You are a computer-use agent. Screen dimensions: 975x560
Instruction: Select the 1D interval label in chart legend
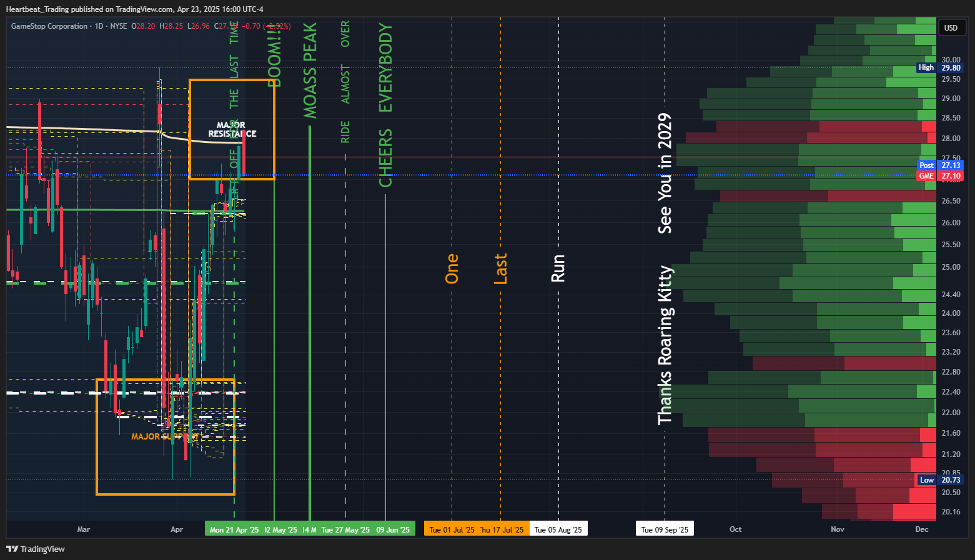click(x=99, y=26)
